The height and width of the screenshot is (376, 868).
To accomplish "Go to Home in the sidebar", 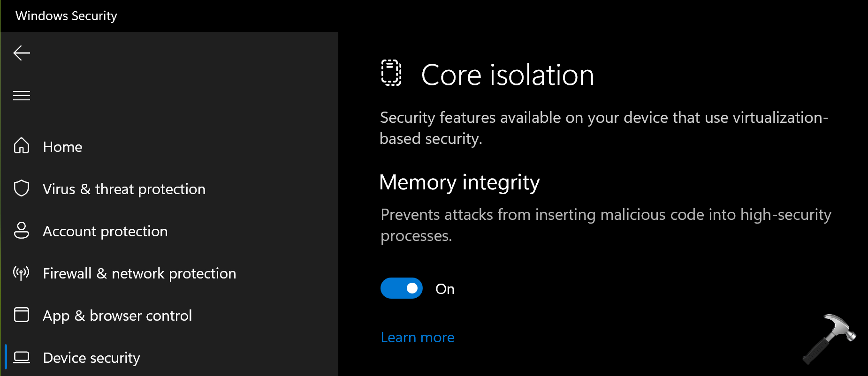I will click(62, 147).
